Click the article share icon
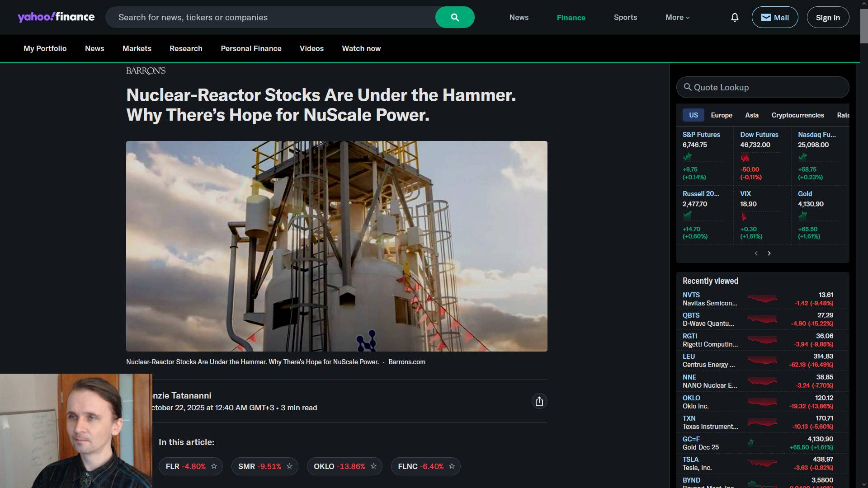Image resolution: width=868 pixels, height=488 pixels. pyautogui.click(x=539, y=401)
